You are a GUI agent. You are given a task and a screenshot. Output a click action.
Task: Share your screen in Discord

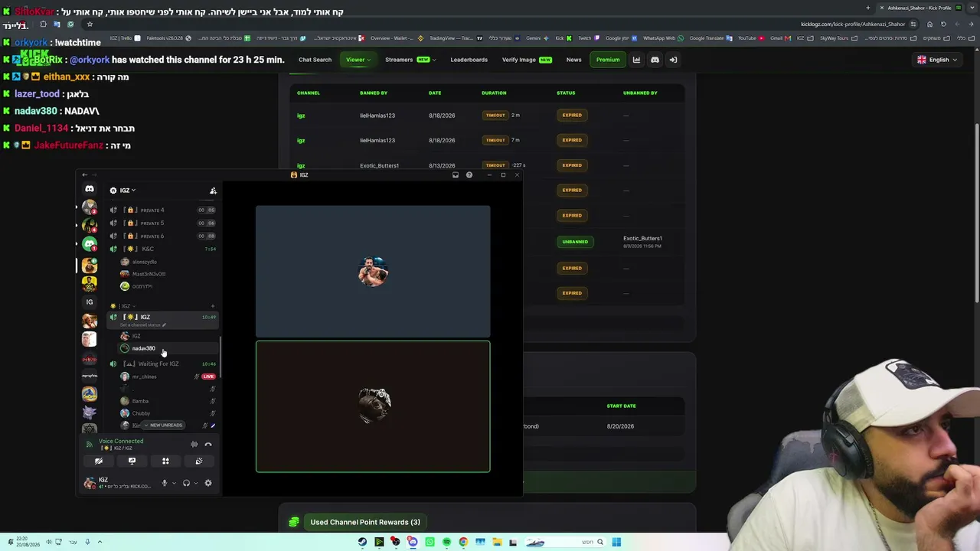(x=132, y=461)
